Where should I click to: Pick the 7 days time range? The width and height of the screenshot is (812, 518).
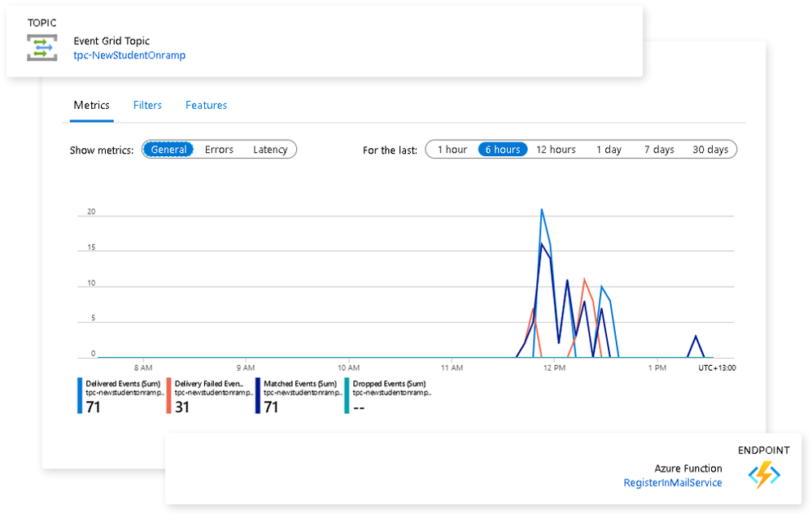(x=659, y=150)
